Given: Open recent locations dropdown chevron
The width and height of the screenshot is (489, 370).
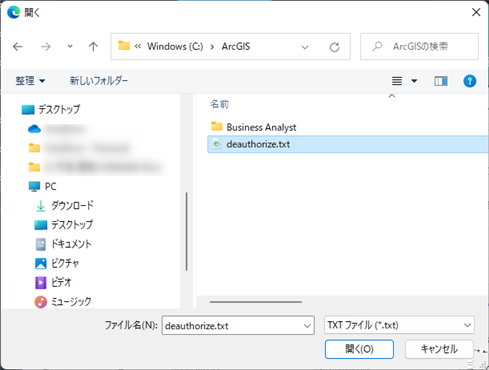Looking at the screenshot, I should pyautogui.click(x=70, y=46).
